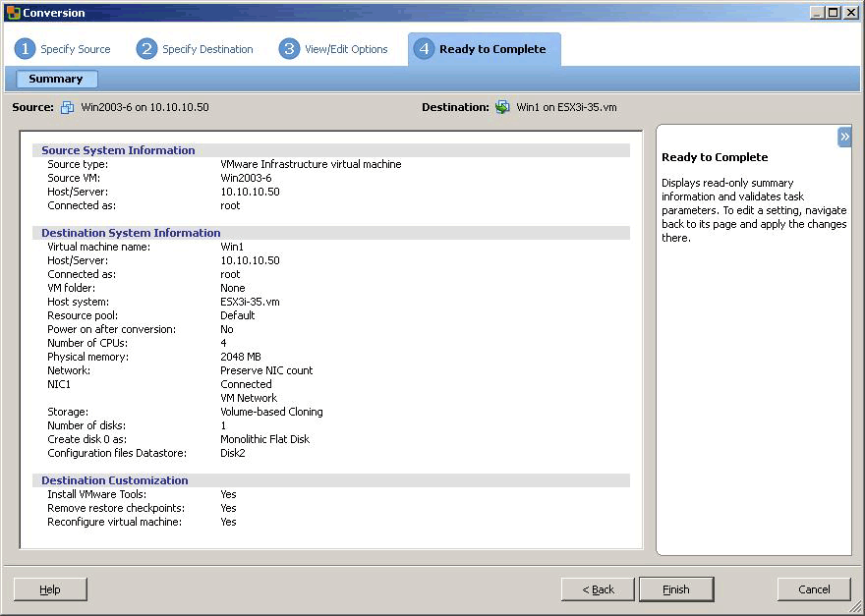The image size is (865, 616).
Task: Click Number of CPUs value '4'
Action: click(x=223, y=343)
